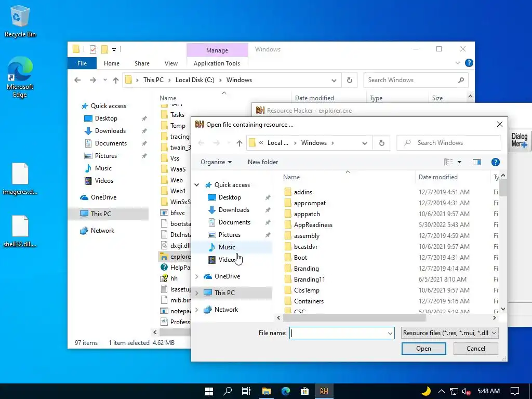Expand the File Explorer address history dropdown
Image resolution: width=532 pixels, height=399 pixels.
point(334,80)
